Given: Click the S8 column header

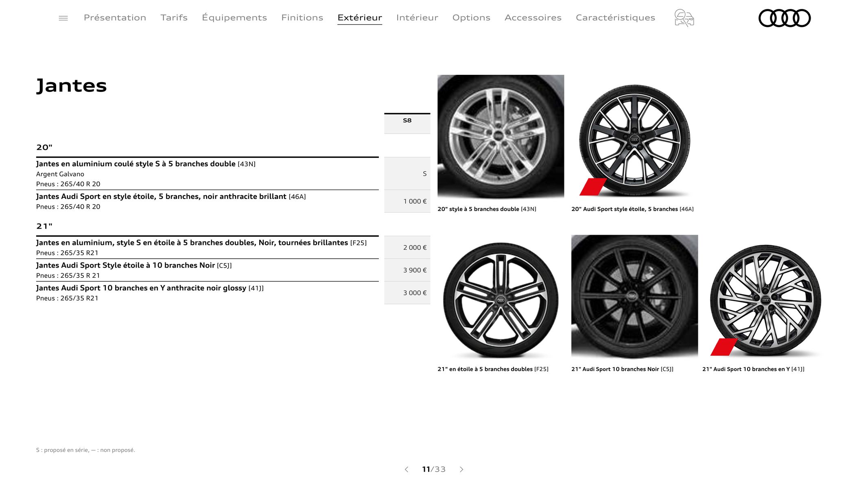Looking at the screenshot, I should pos(407,123).
